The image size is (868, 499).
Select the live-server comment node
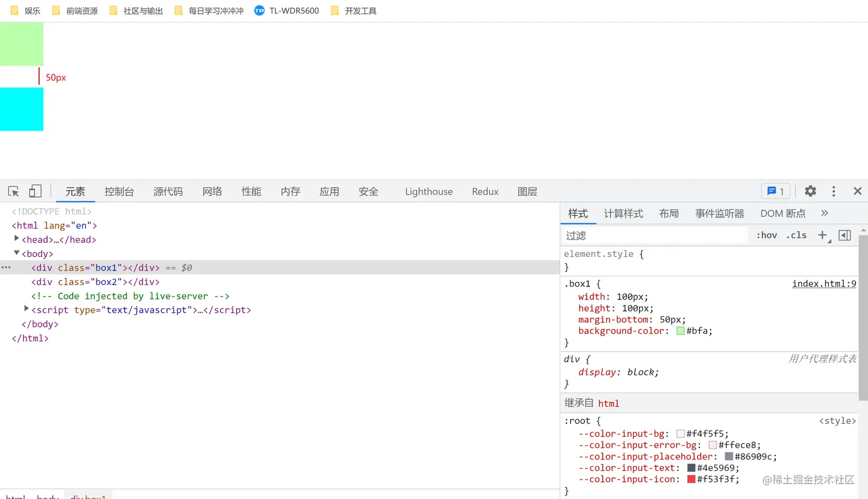[x=130, y=296]
